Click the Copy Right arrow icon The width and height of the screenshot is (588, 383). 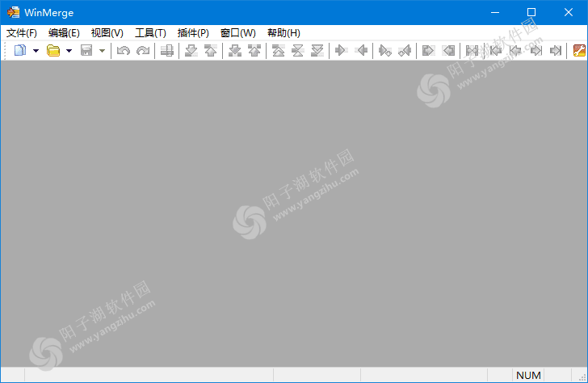point(341,50)
